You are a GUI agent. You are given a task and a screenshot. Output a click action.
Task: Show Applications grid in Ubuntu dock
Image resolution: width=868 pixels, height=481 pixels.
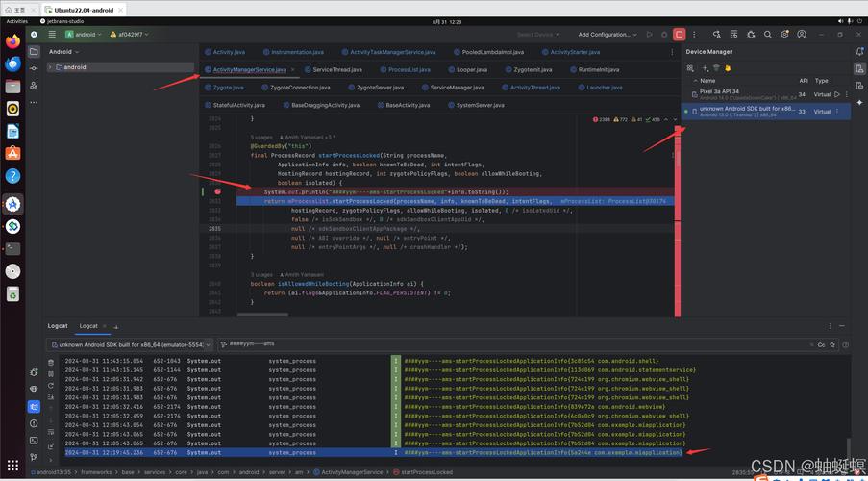tap(12, 466)
